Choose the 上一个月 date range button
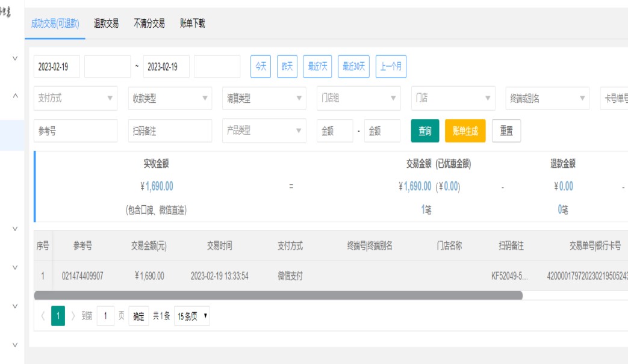 pyautogui.click(x=391, y=67)
